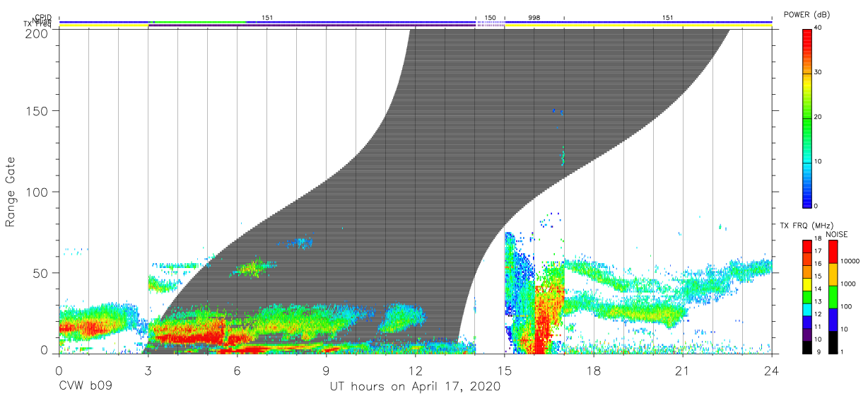Click the 1000 tick on NOISE scale

point(848,284)
